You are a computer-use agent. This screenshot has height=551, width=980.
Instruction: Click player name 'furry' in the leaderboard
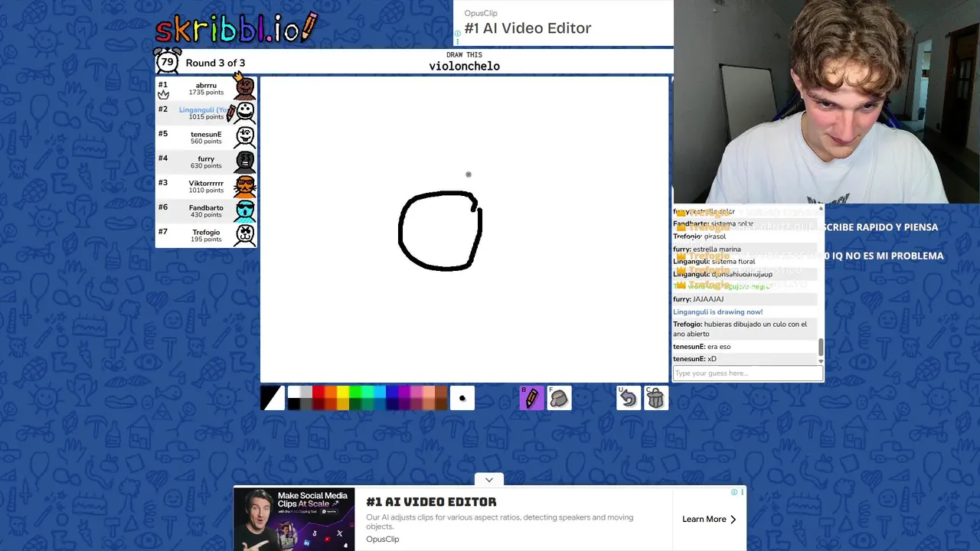click(206, 159)
